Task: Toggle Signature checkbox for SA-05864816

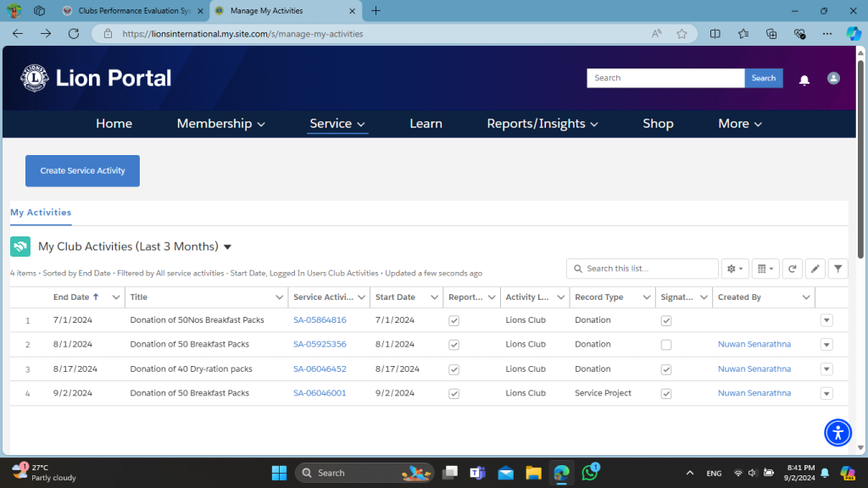Action: (x=666, y=320)
